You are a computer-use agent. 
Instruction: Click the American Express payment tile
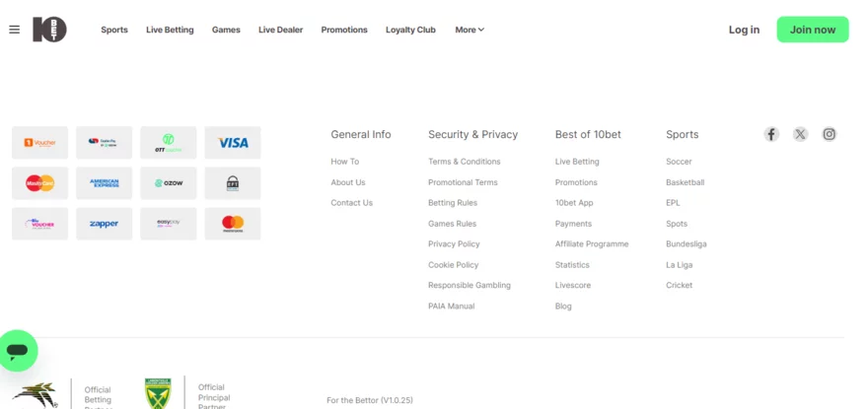pos(105,183)
